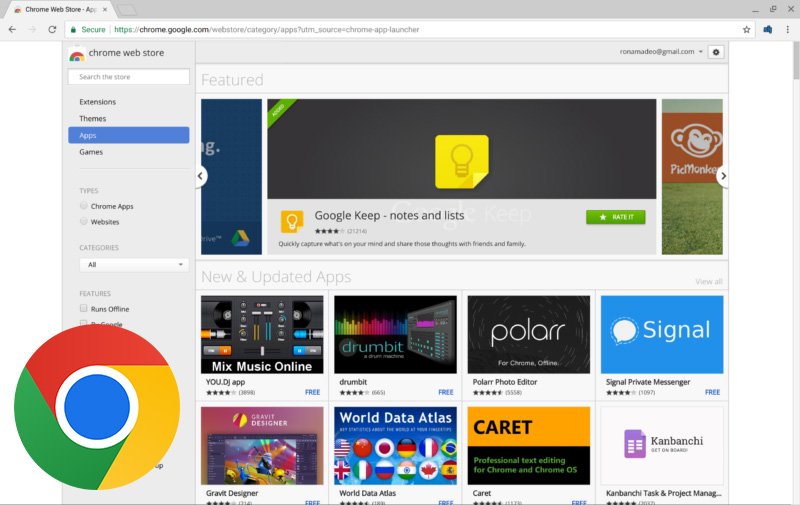Click FREE under YOU.DJ app
The width and height of the screenshot is (800, 505).
[x=312, y=392]
